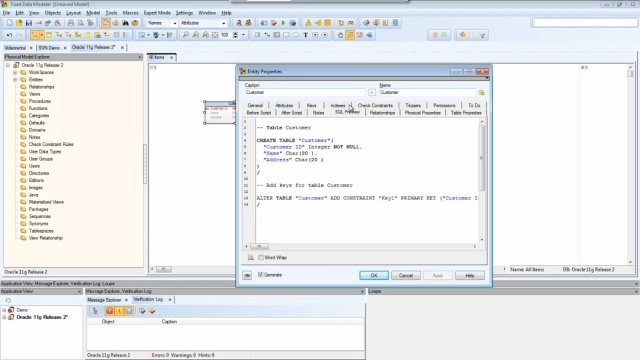Click the Cancel button
Image resolution: width=640 pixels, height=360 pixels.
click(x=406, y=276)
